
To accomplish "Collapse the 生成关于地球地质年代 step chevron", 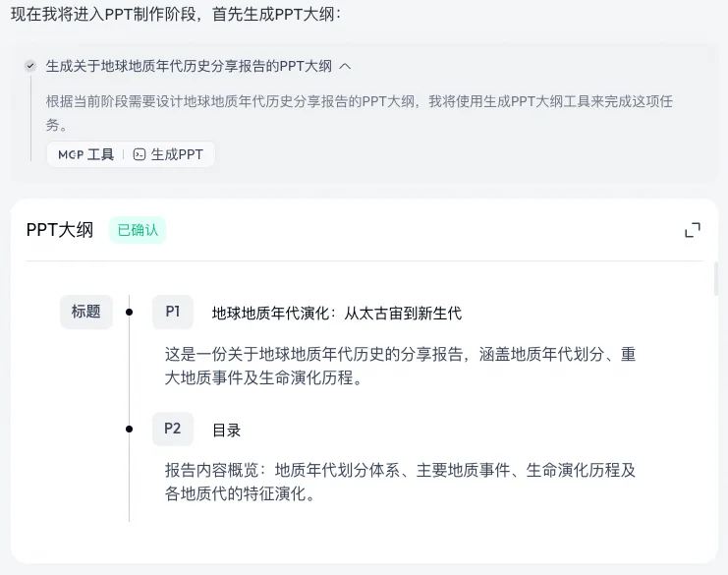I will [x=345, y=67].
